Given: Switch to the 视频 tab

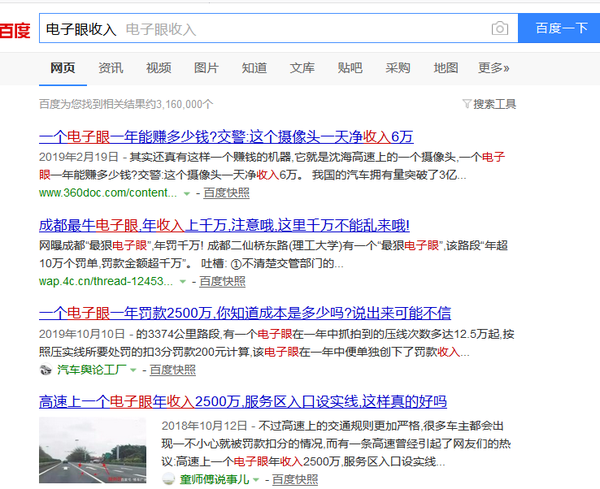Looking at the screenshot, I should pos(158,68).
